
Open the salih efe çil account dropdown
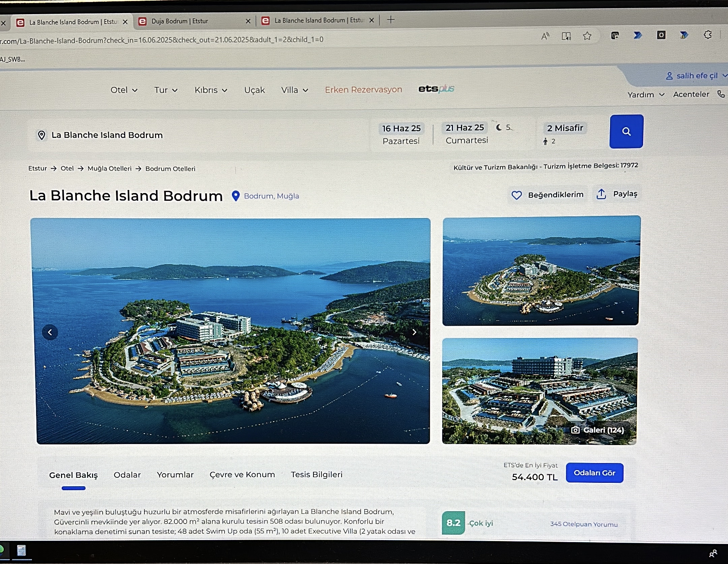(x=697, y=76)
